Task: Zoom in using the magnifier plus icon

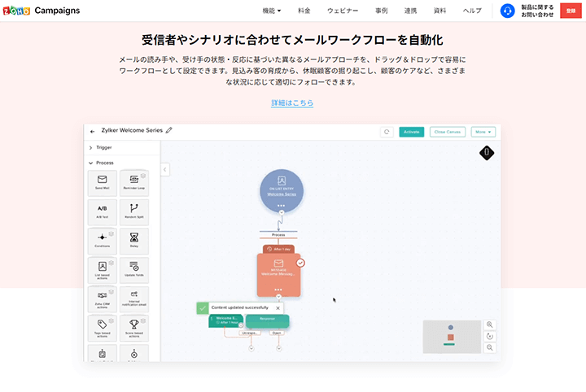Action: click(490, 324)
